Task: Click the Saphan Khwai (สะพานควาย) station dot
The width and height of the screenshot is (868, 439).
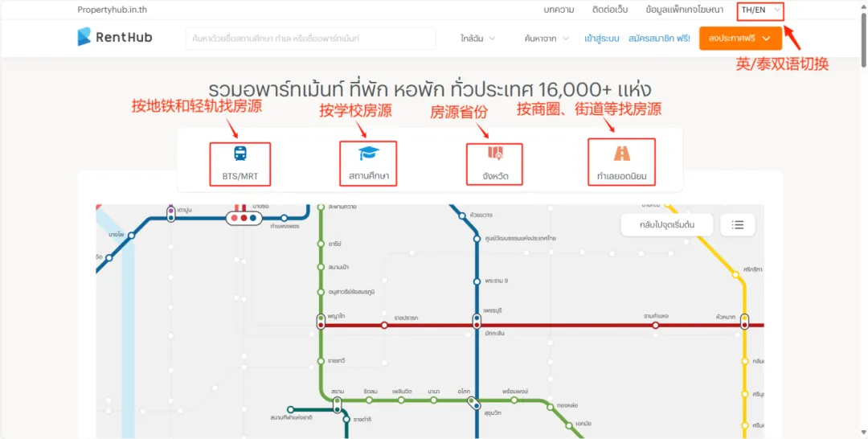Action: 321,207
